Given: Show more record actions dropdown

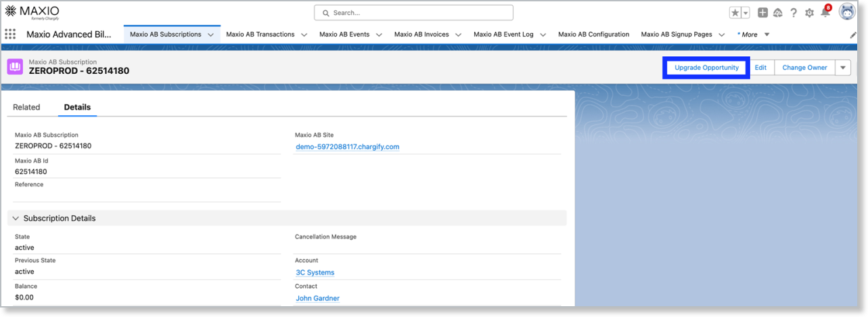Looking at the screenshot, I should (x=842, y=68).
